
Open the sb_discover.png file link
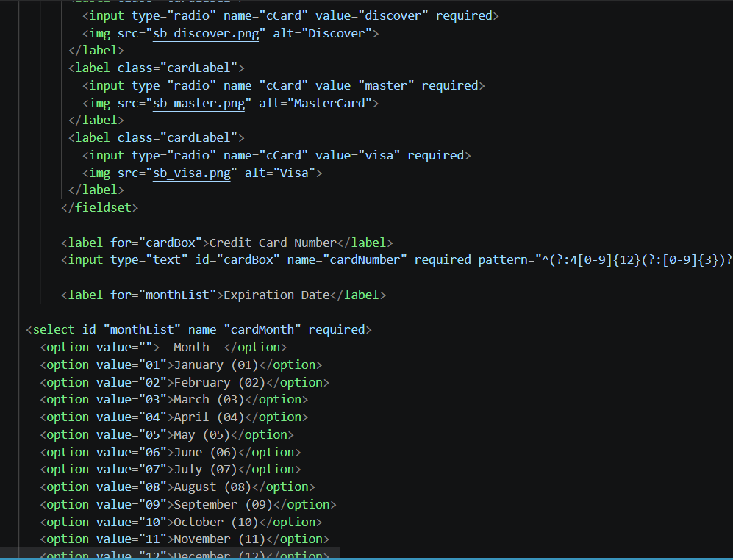click(205, 32)
